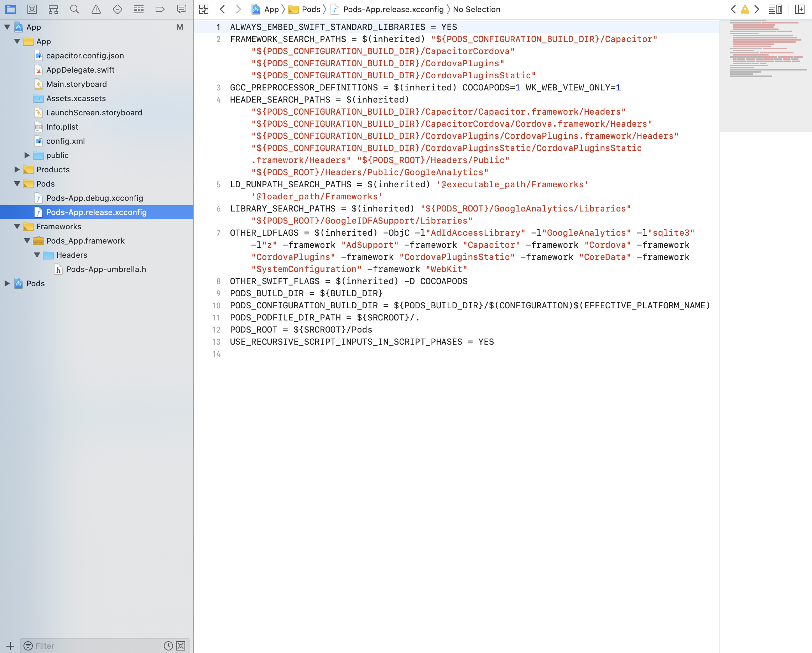Screen dimensions: 812x653
Task: Open the related items grid menu
Action: [204, 9]
